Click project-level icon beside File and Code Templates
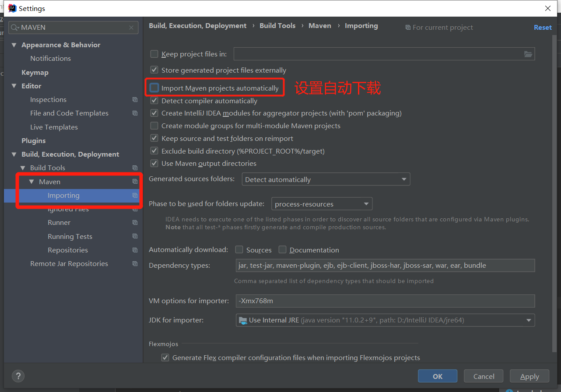Image resolution: width=561 pixels, height=392 pixels. [135, 113]
